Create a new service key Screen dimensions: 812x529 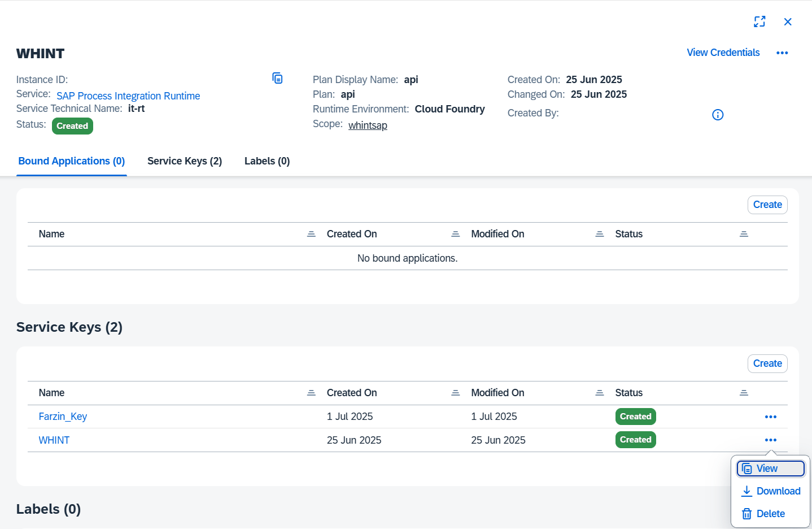tap(767, 363)
